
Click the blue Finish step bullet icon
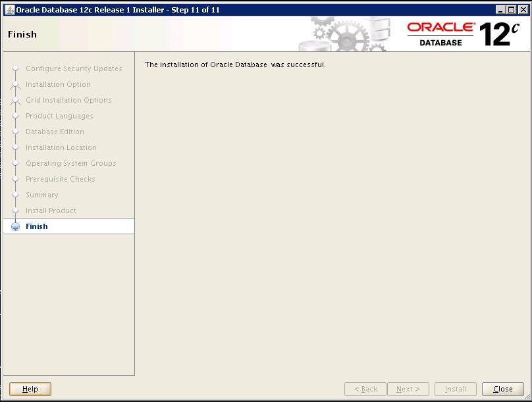[x=15, y=226]
